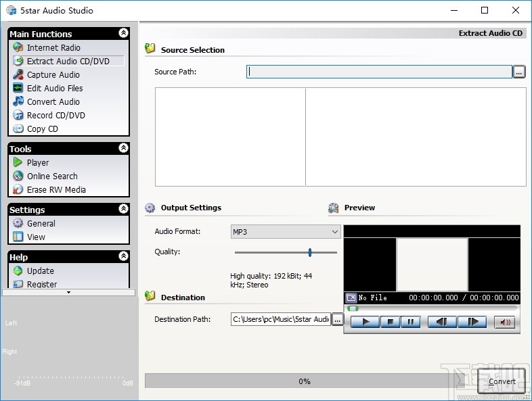Focus the Source Path input field
The image size is (532, 401).
coord(379,72)
